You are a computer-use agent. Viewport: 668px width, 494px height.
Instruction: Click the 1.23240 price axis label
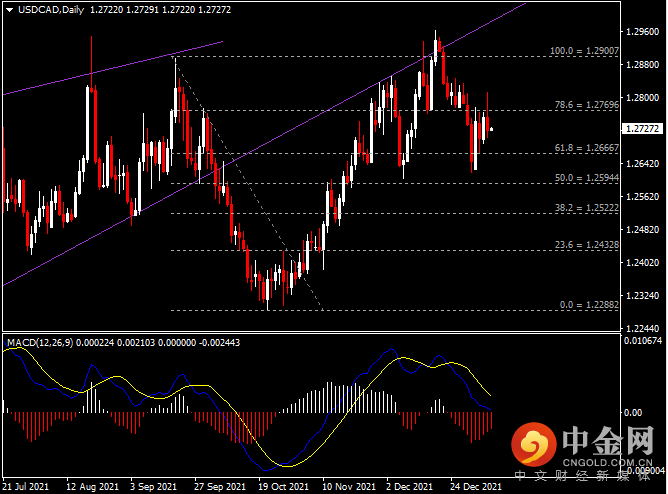(642, 296)
